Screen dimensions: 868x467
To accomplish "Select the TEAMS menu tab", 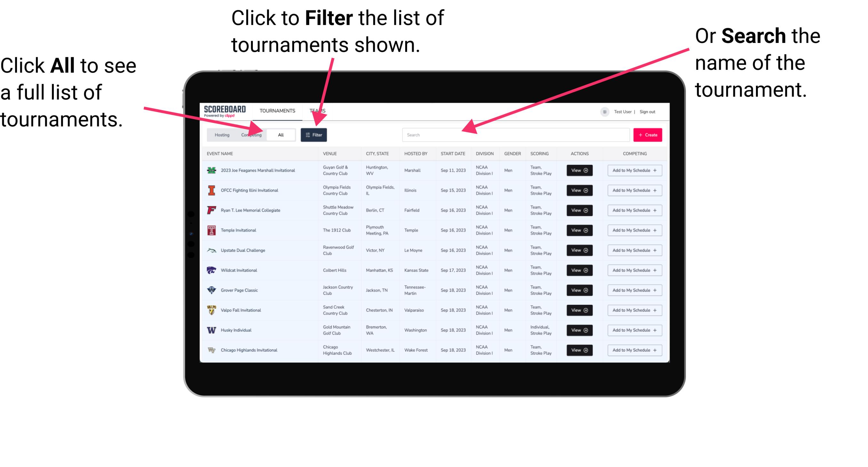I will (318, 110).
